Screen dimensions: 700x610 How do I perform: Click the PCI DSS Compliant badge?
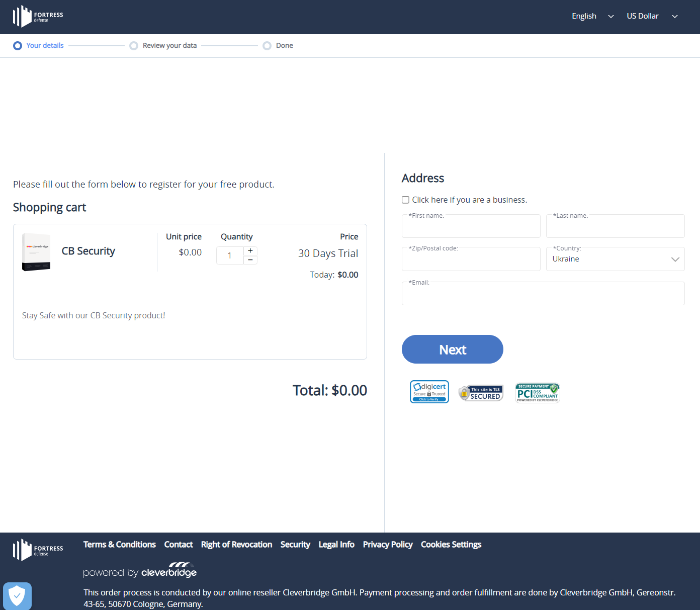coord(538,393)
